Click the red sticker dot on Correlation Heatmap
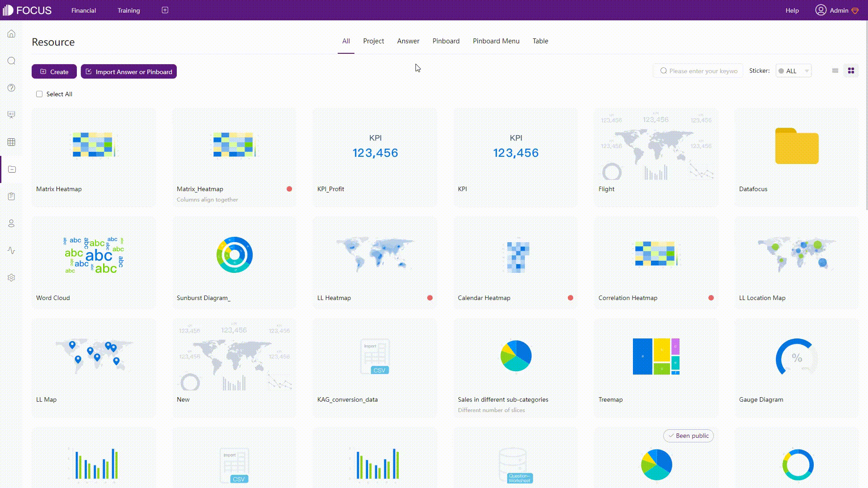Image resolution: width=868 pixels, height=488 pixels. [x=711, y=298]
